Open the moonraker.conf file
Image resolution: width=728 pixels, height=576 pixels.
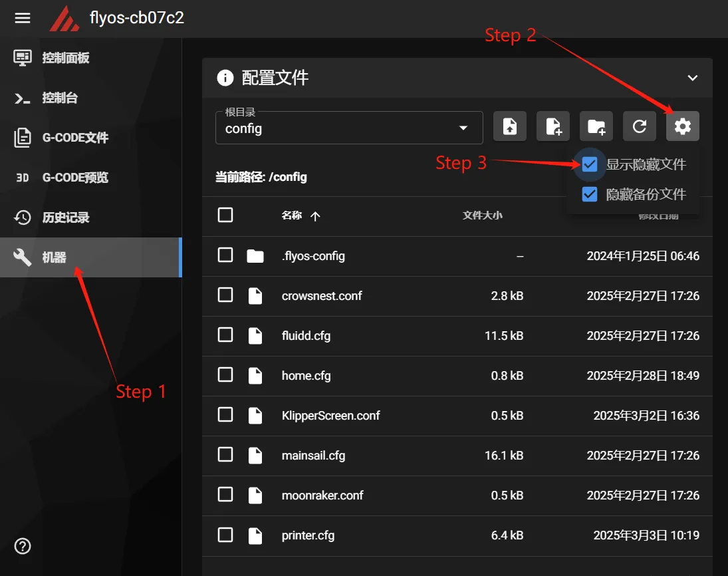[322, 496]
